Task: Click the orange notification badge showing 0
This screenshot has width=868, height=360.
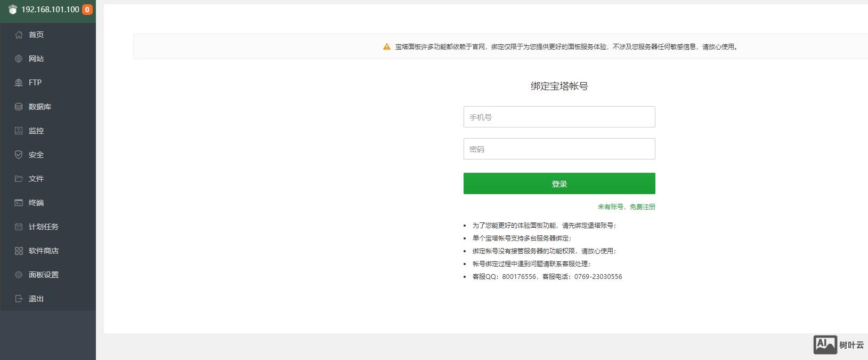Action: [87, 10]
